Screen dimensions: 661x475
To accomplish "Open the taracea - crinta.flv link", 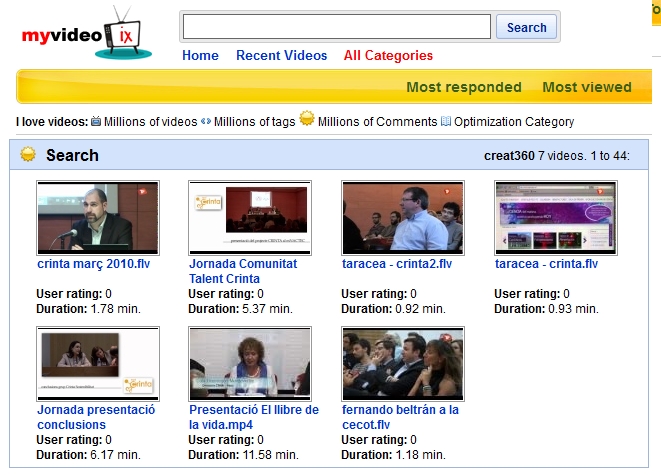I will pyautogui.click(x=546, y=264).
